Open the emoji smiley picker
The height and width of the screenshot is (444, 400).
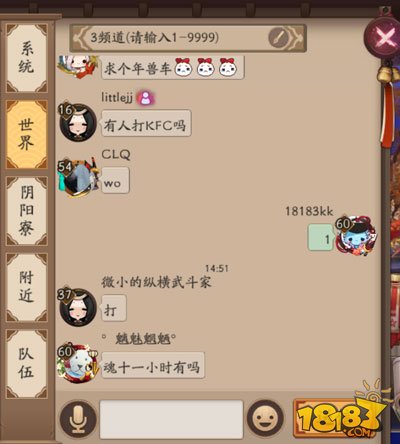tap(265, 418)
